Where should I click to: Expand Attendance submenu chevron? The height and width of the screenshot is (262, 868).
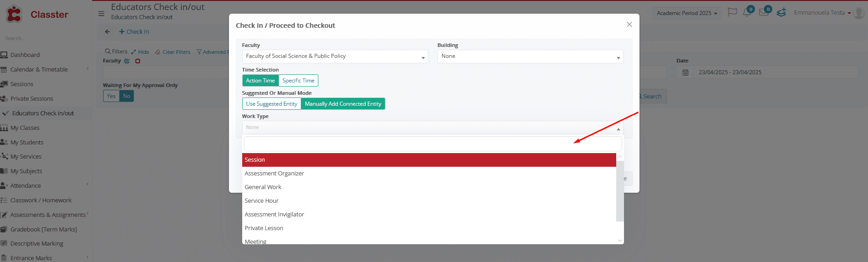click(88, 185)
